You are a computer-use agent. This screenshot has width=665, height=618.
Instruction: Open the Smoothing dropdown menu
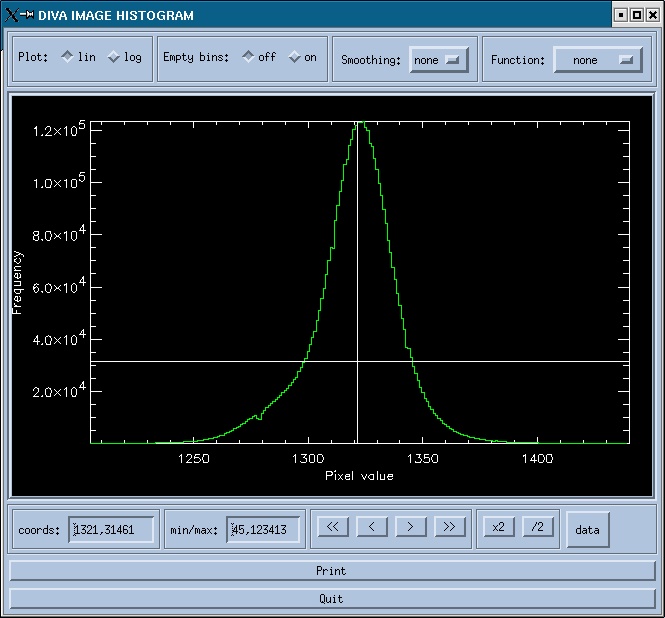pos(440,60)
